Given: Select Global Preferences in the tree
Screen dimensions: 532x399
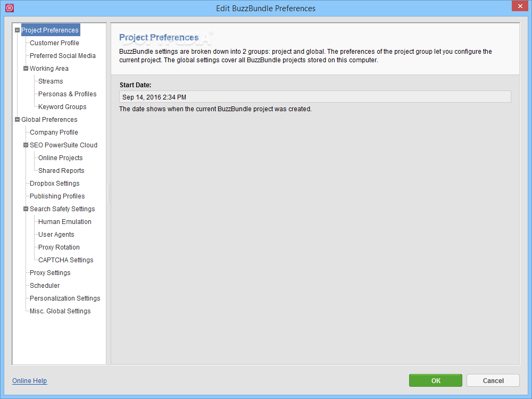Looking at the screenshot, I should [x=49, y=119].
